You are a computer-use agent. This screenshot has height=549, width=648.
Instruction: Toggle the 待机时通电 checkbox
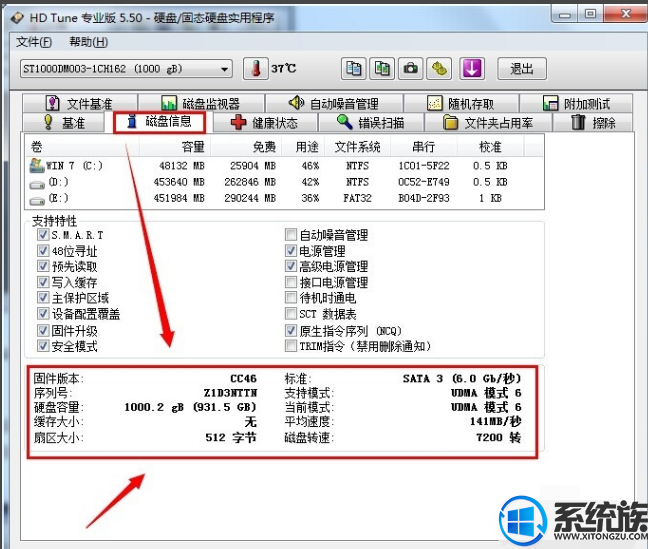click(x=291, y=298)
